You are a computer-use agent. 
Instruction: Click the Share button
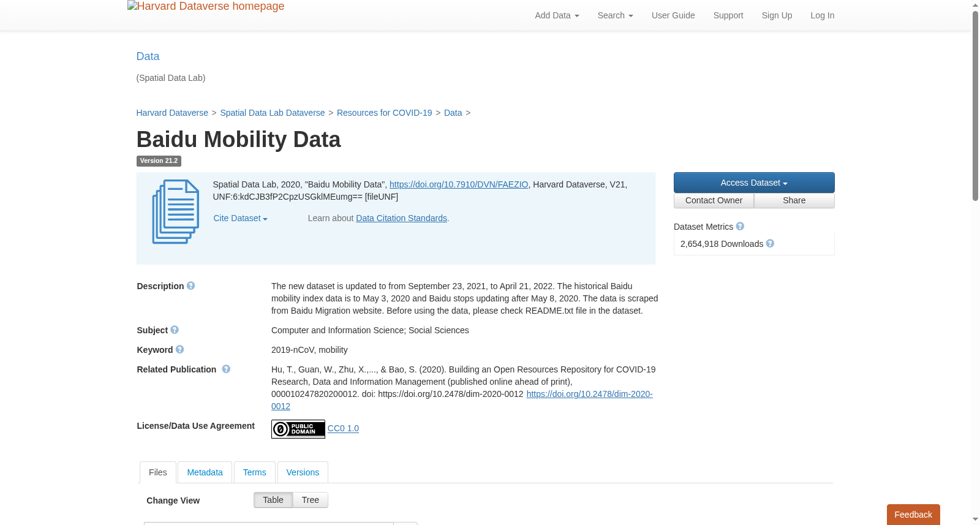point(794,201)
